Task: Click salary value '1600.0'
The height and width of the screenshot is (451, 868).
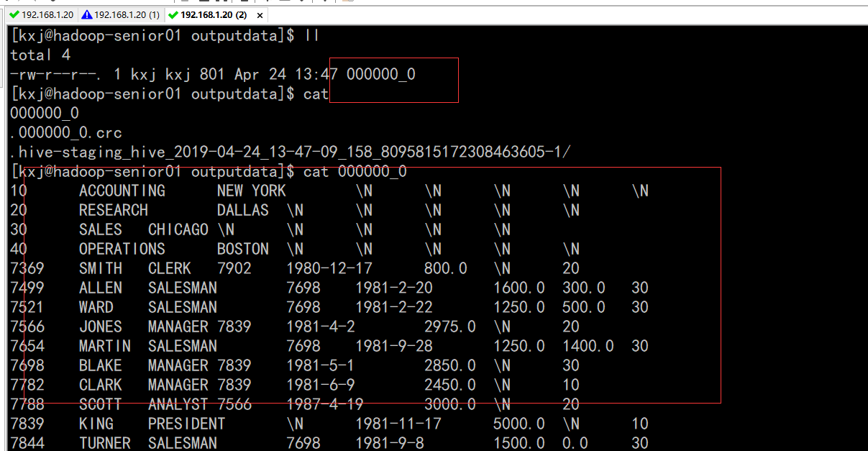Action: click(x=519, y=288)
